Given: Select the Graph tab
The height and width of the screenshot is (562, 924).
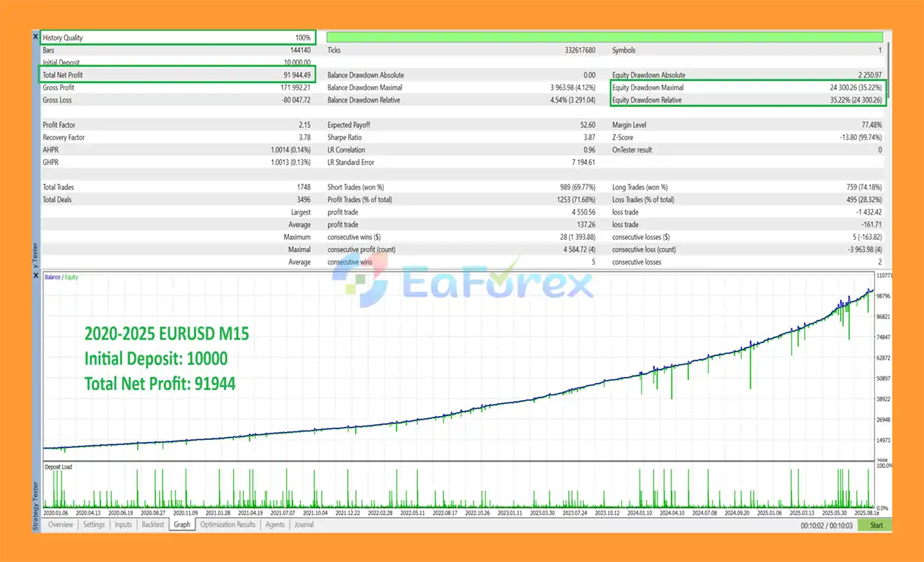Looking at the screenshot, I should (182, 524).
